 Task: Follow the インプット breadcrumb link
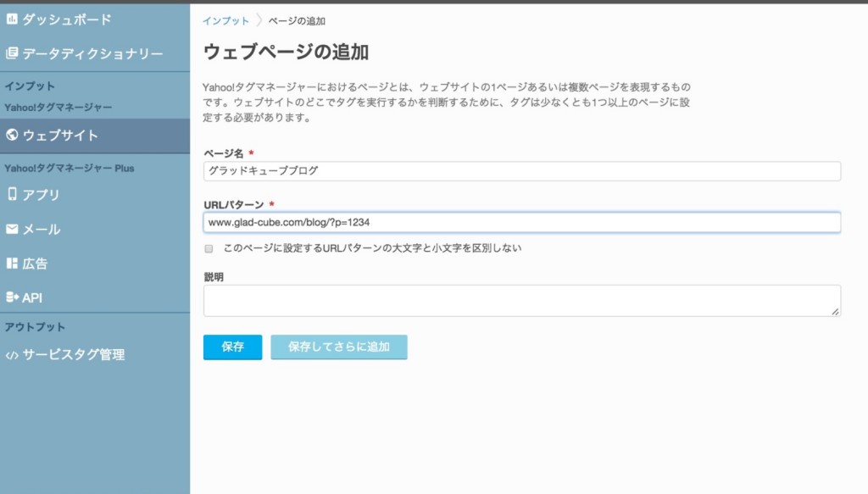pos(225,21)
